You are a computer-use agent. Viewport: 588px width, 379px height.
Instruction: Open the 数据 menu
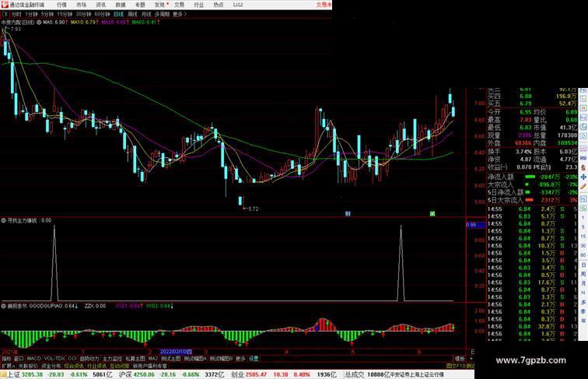[121, 5]
